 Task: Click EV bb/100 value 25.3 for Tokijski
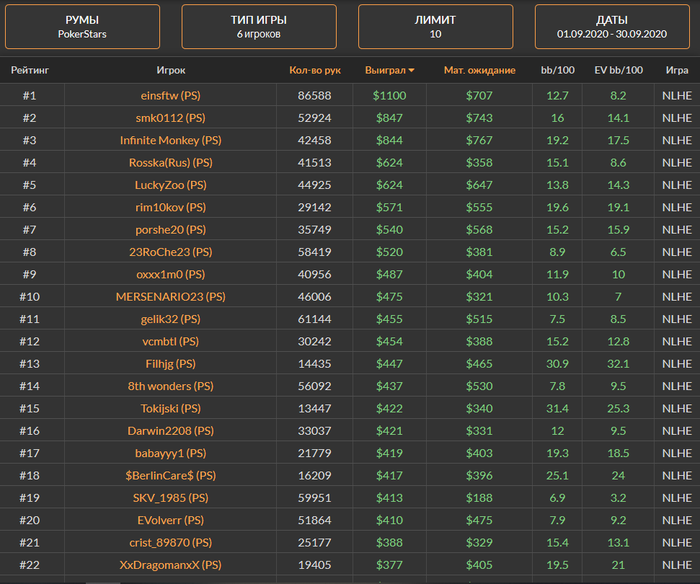point(618,408)
